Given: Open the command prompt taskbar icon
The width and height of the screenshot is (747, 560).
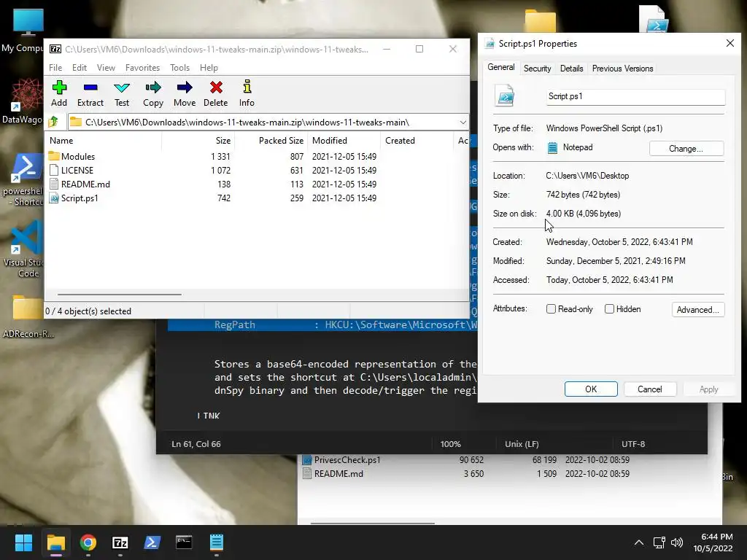Looking at the screenshot, I should (184, 542).
